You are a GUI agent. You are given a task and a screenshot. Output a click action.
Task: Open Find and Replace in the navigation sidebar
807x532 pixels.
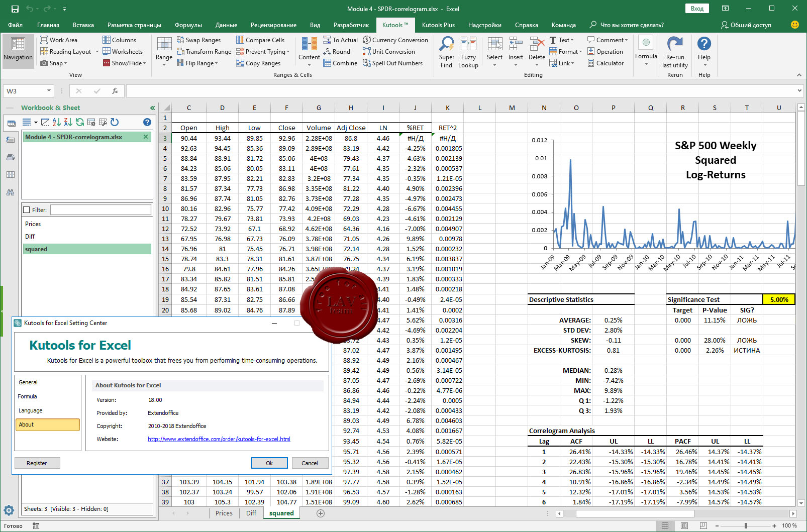[10, 192]
